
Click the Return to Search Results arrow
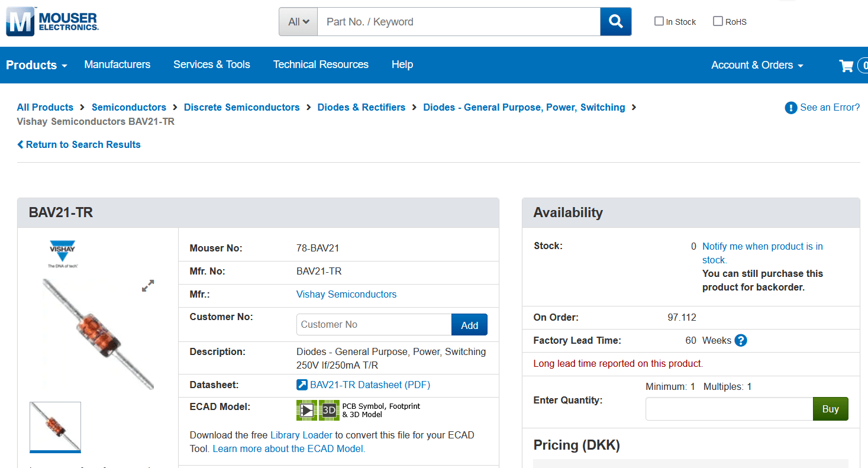click(21, 144)
